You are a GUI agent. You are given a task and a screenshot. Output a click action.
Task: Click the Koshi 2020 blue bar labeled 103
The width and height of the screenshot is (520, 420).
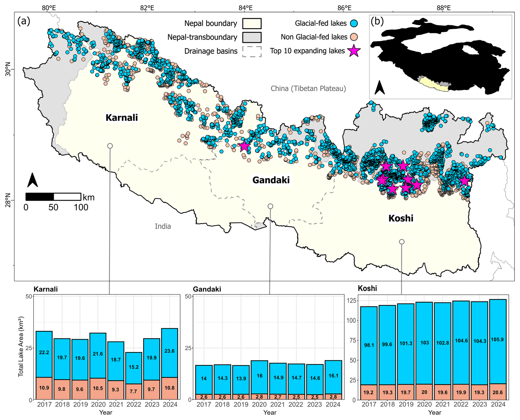pos(424,343)
